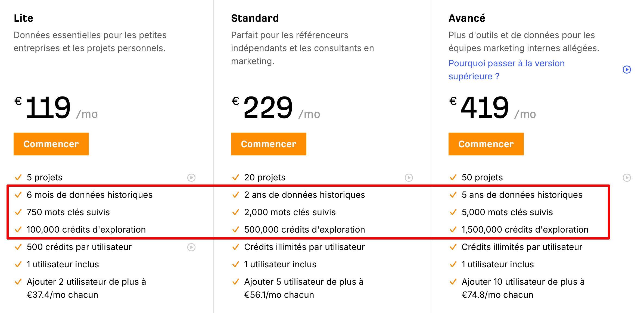
Task: Play the info video next to "20 projets"
Action: 409,178
